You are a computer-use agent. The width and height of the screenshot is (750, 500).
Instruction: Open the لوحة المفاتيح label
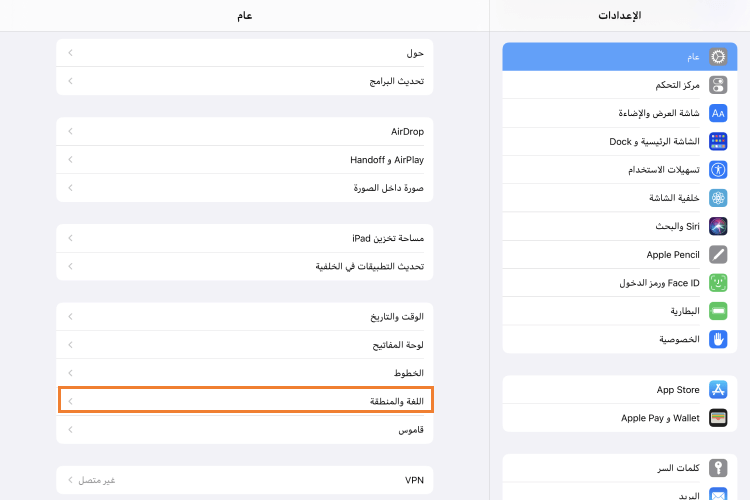398,345
